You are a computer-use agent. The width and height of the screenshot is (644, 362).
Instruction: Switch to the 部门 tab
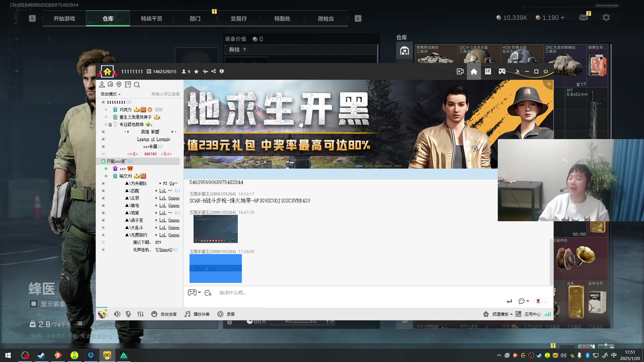pyautogui.click(x=195, y=18)
